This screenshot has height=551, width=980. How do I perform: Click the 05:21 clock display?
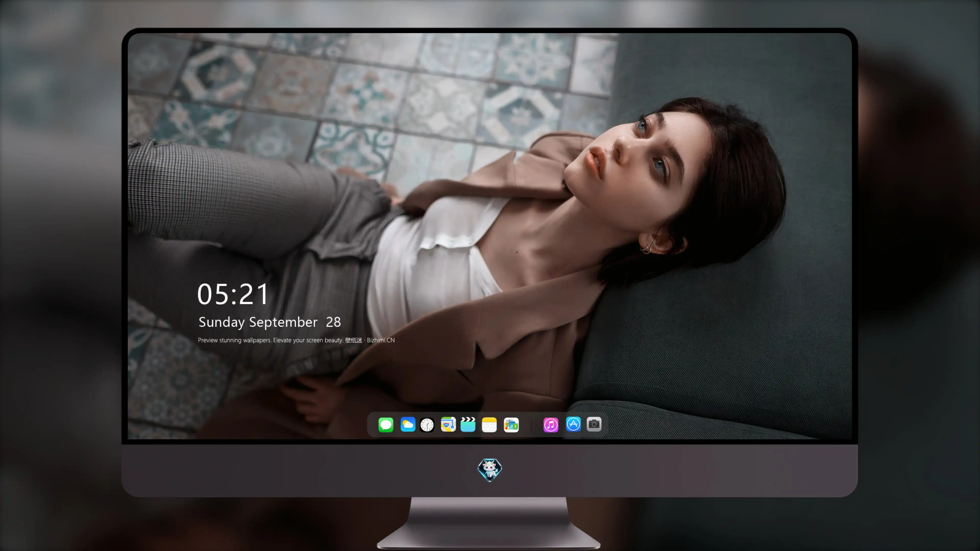pos(233,294)
